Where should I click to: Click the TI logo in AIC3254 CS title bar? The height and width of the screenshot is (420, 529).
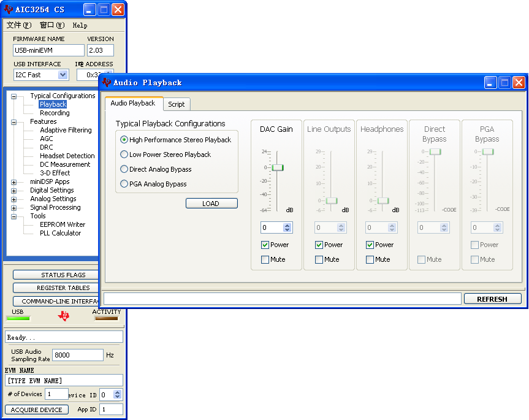[x=8, y=9]
